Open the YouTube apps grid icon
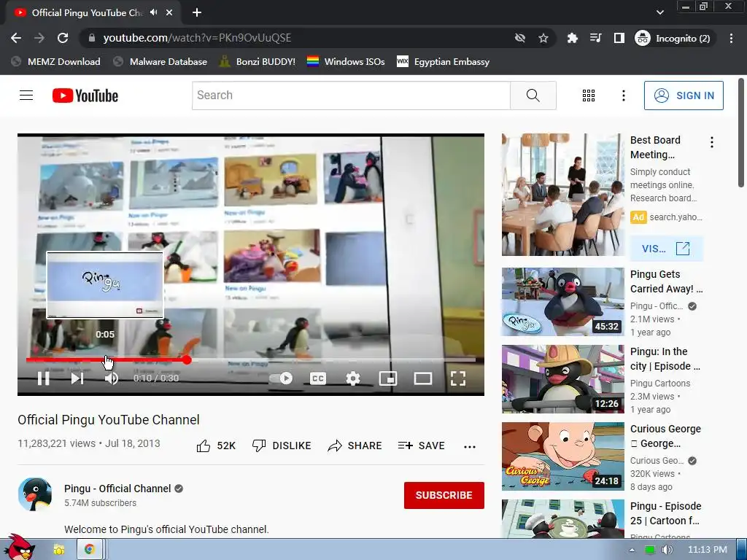This screenshot has width=747, height=560. coord(589,96)
